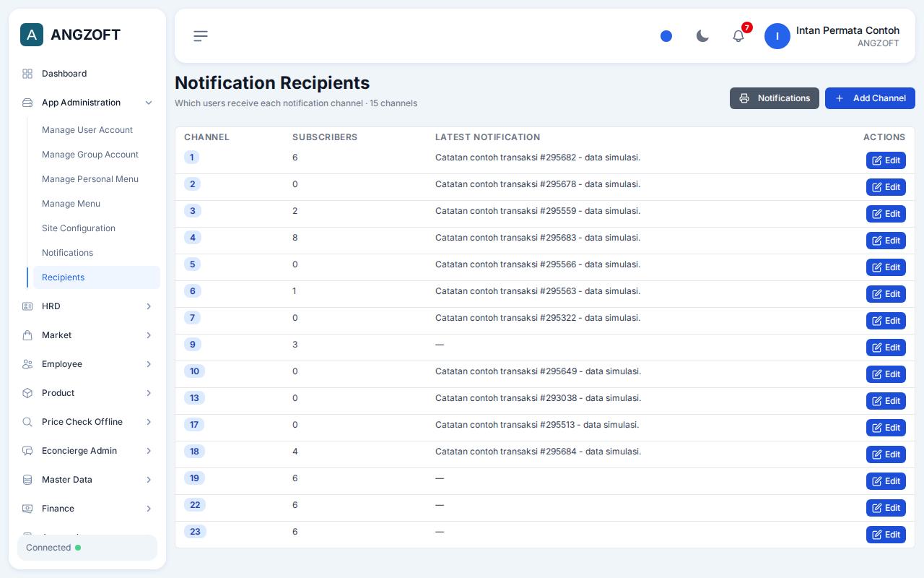Expand the Master Data chevron
924x578 pixels.
point(149,480)
